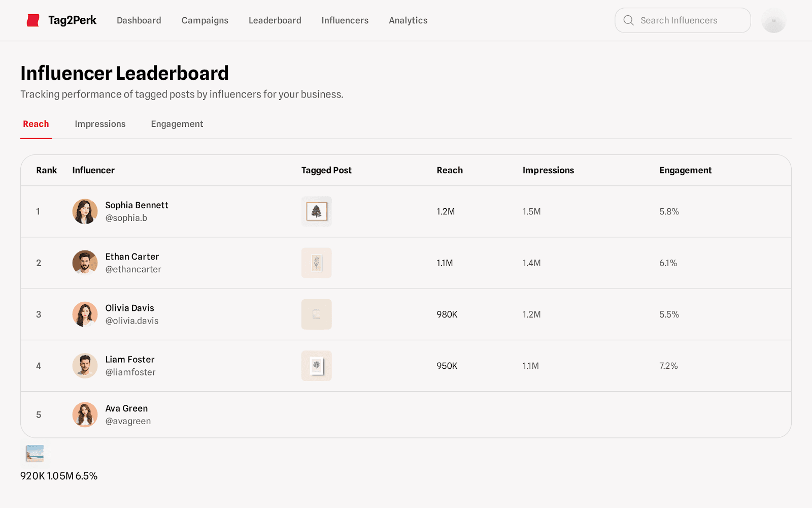Click the Search Influencers input field
Screen dimensions: 812x508
pyautogui.click(x=683, y=20)
